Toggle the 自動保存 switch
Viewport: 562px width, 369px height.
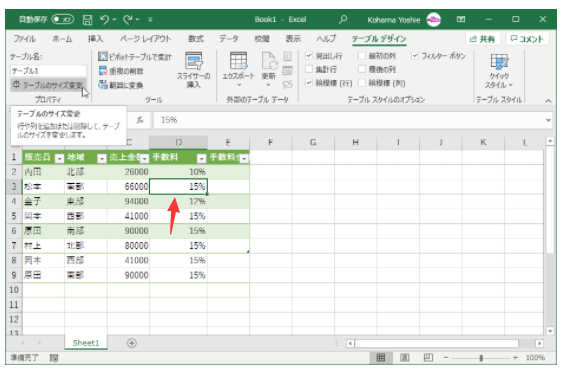(63, 19)
